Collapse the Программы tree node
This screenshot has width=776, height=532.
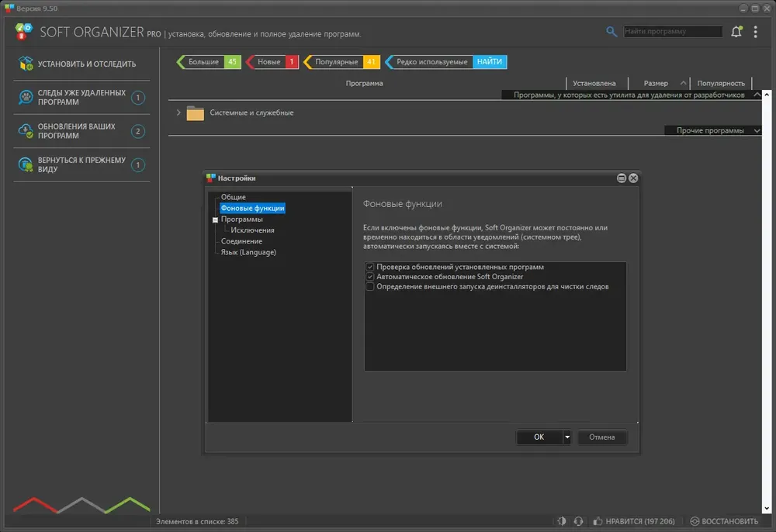(x=215, y=220)
